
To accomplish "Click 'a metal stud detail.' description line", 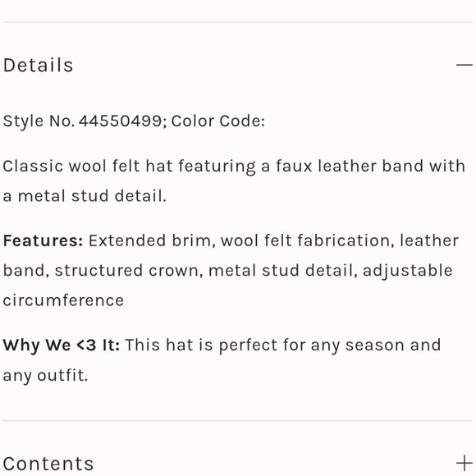I will tap(85, 196).
